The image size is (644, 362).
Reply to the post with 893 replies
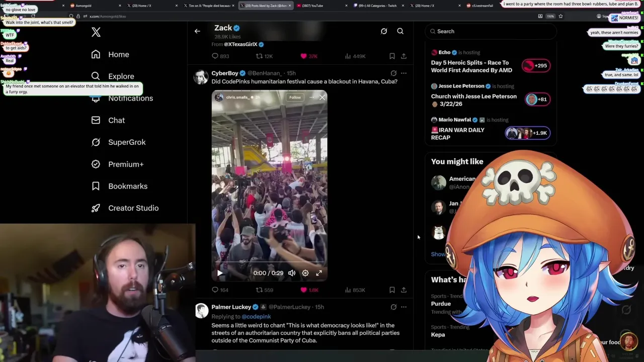click(x=220, y=56)
